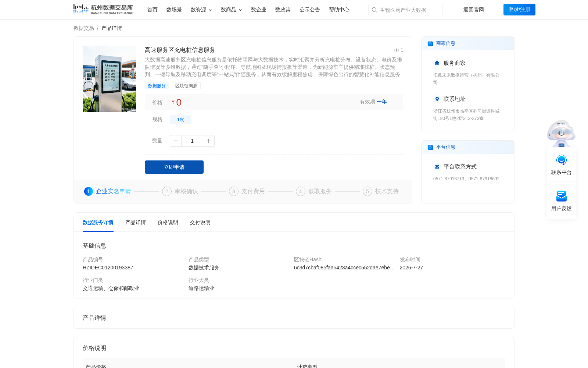Click 返回官网 link
The width and height of the screenshot is (588, 368).
[474, 10]
